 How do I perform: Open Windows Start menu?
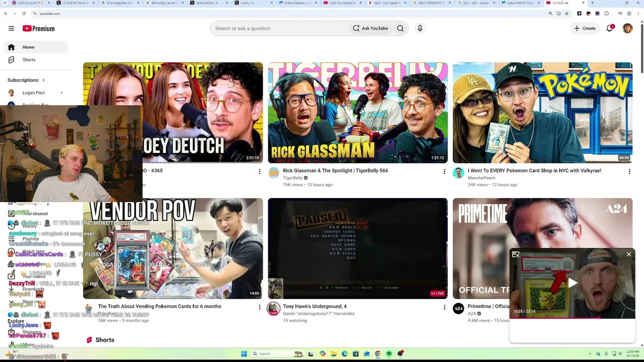244,354
